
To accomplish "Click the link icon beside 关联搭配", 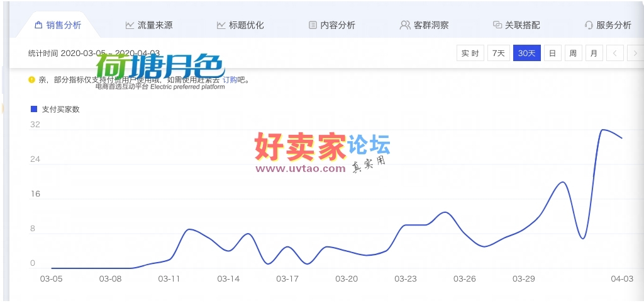I will coord(497,25).
